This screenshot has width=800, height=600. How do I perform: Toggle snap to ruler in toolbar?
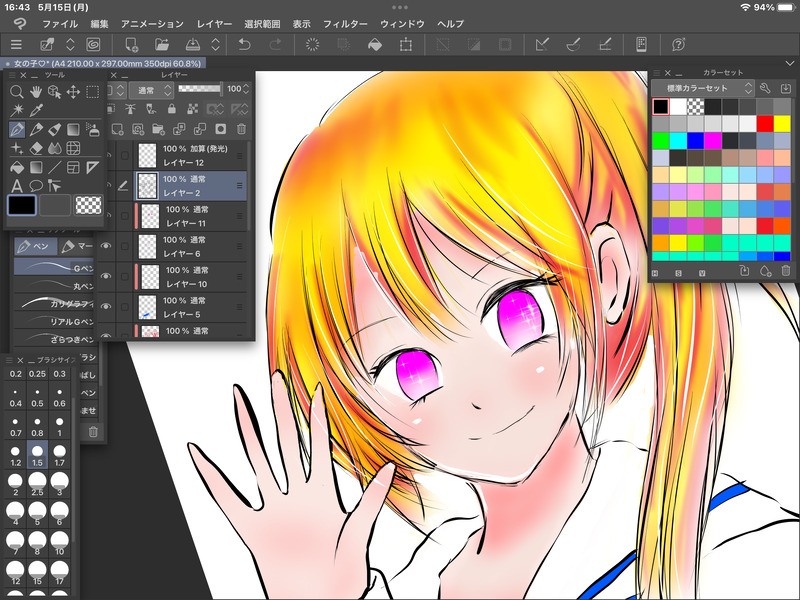(x=542, y=45)
